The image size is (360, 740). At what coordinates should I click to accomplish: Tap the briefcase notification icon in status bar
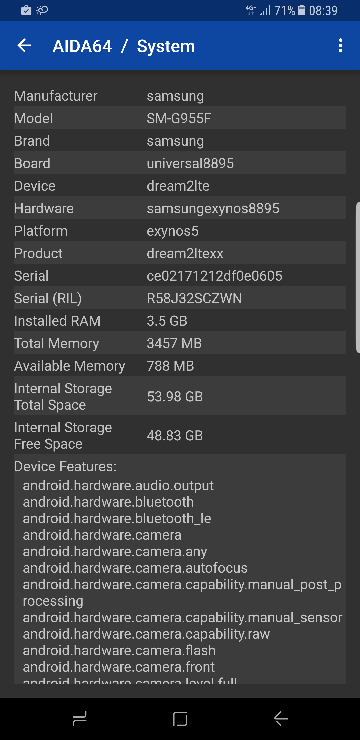pyautogui.click(x=26, y=10)
